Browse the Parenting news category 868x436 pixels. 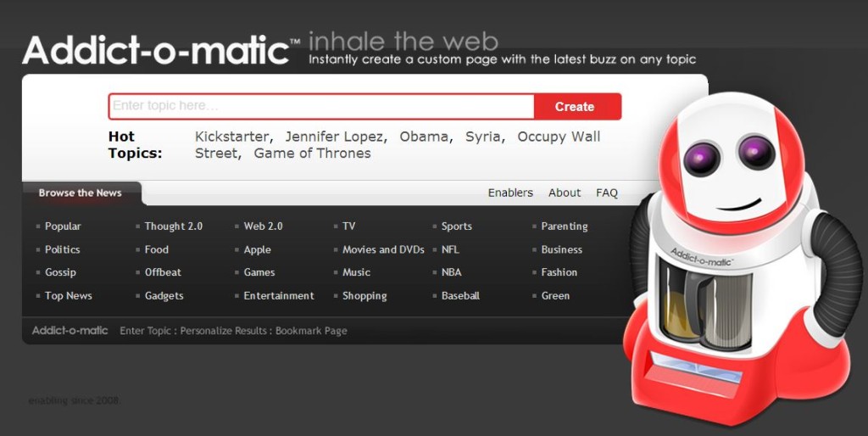pos(565,226)
